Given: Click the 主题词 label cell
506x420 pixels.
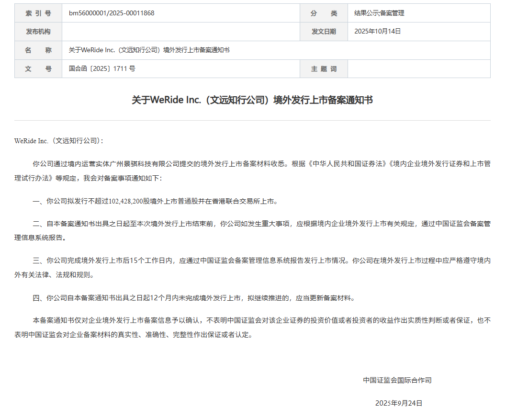Looking at the screenshot, I should tap(324, 69).
